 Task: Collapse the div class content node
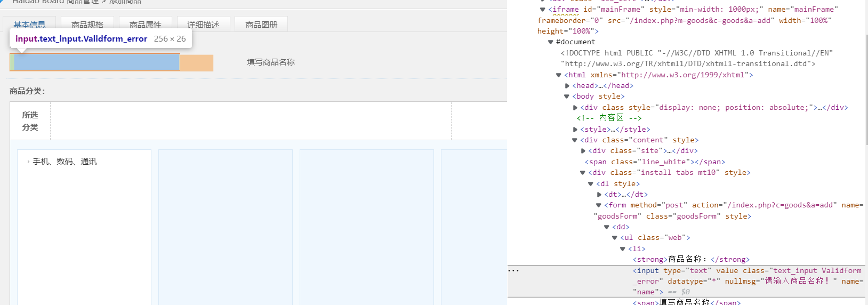[575, 140]
